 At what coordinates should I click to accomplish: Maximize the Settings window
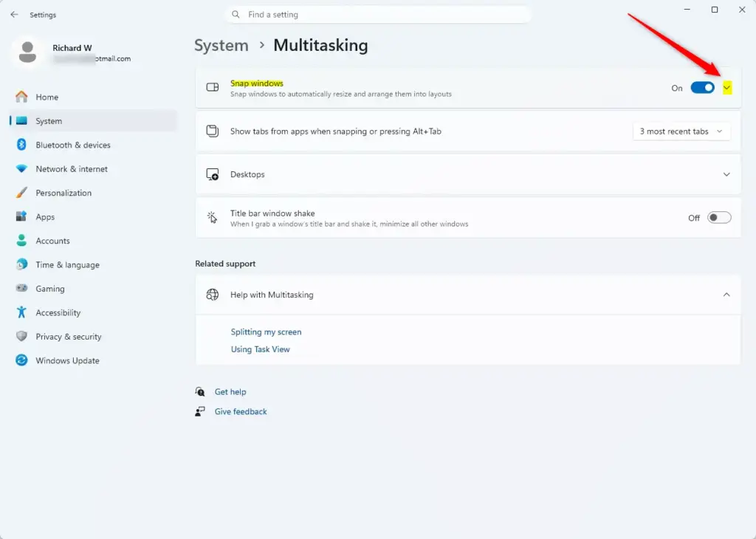tap(715, 10)
